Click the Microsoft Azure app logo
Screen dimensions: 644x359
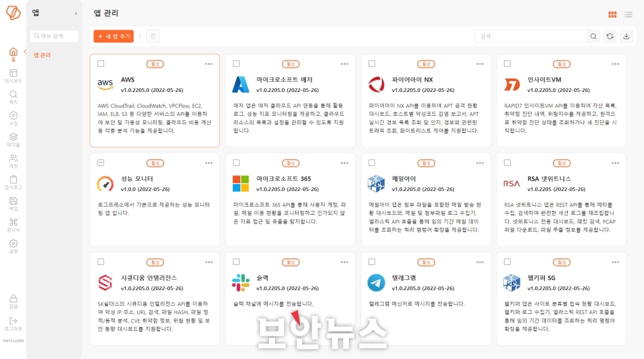click(x=241, y=84)
